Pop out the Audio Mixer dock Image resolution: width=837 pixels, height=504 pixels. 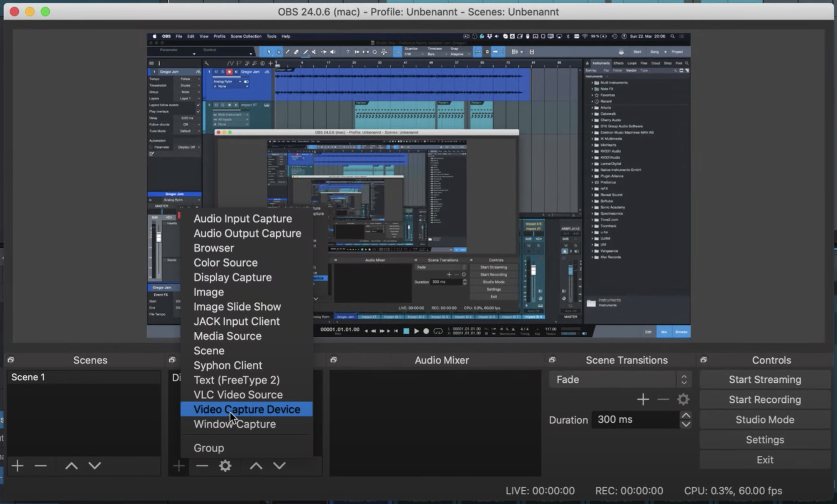pyautogui.click(x=333, y=360)
